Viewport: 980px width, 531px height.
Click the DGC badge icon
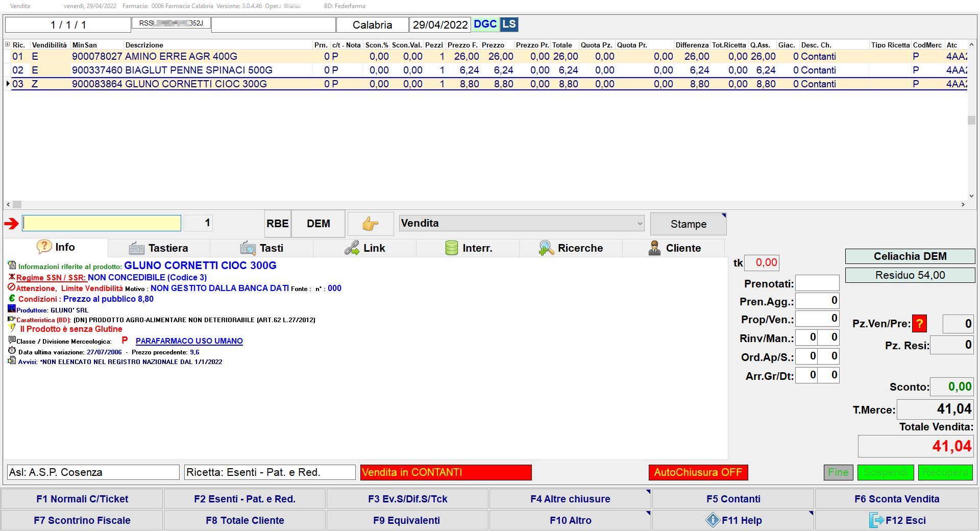tap(485, 25)
